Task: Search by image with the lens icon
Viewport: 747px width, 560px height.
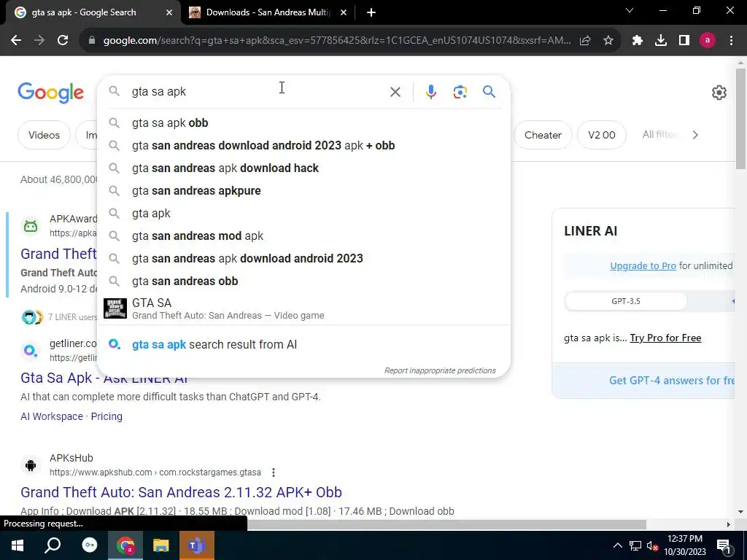Action: (460, 92)
